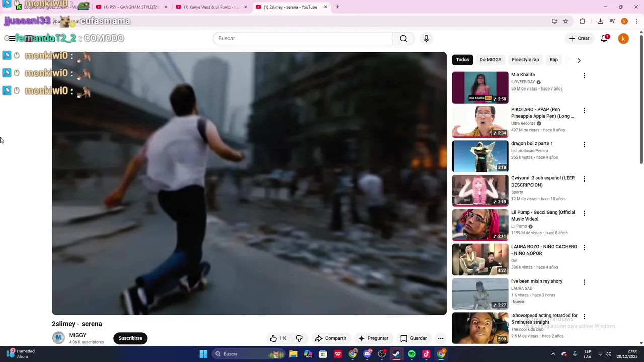Open options for Lil Pump - Gucci Gang
Image resolution: width=644 pixels, height=362 pixels.
point(584,213)
